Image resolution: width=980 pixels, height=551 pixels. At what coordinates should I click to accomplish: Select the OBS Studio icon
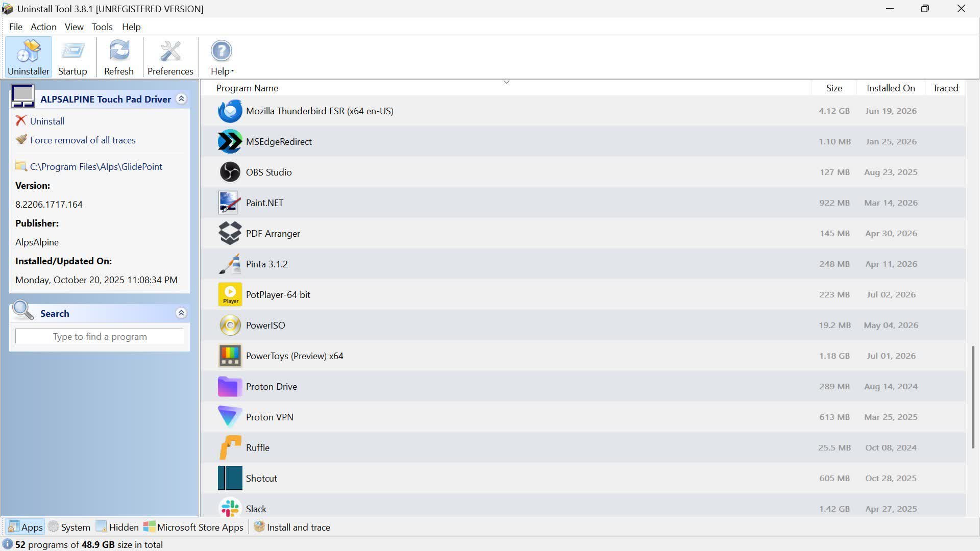tap(230, 172)
